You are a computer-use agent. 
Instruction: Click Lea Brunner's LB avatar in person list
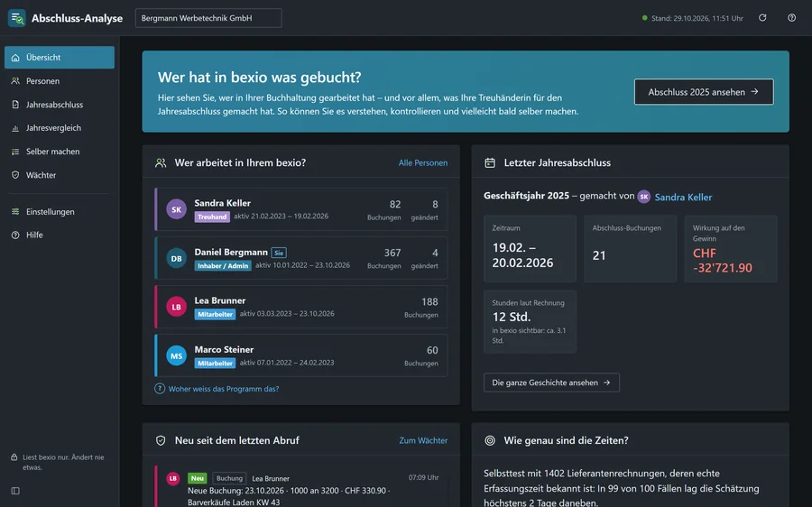176,307
